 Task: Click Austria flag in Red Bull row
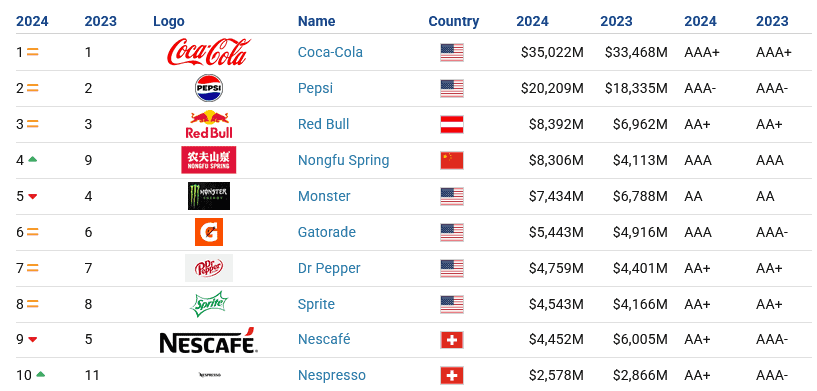click(x=452, y=124)
